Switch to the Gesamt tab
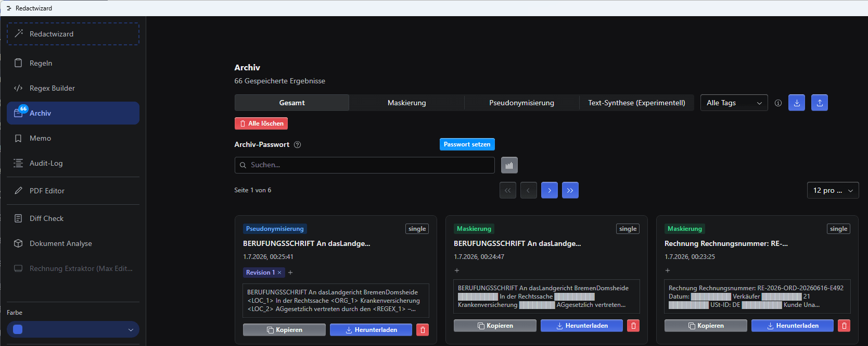Screen dimensions: 868x346 click(x=292, y=103)
